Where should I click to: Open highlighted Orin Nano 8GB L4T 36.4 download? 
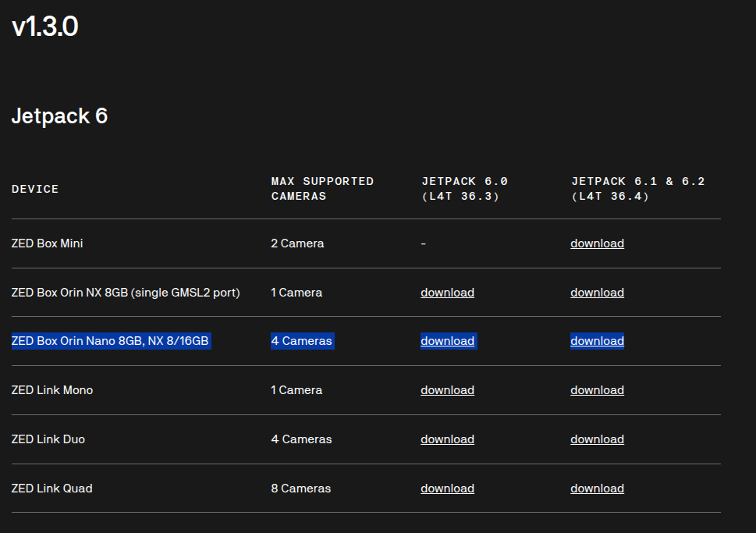tap(597, 341)
